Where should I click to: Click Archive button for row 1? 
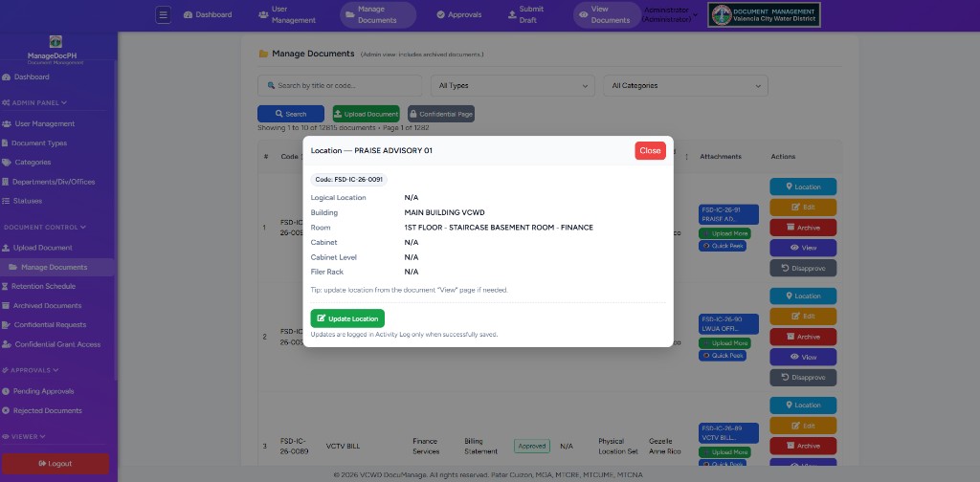click(x=803, y=228)
